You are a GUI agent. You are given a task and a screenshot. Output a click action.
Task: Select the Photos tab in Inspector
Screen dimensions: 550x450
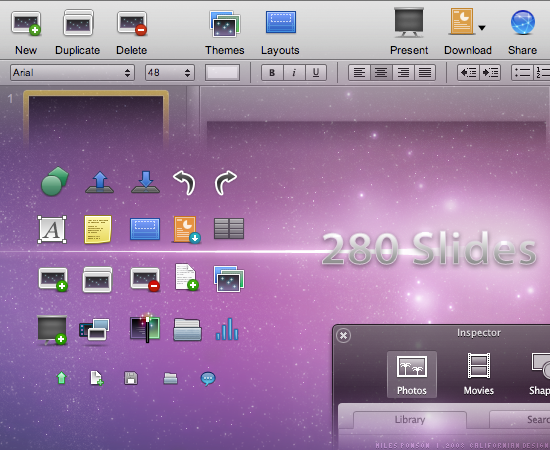[x=412, y=375]
